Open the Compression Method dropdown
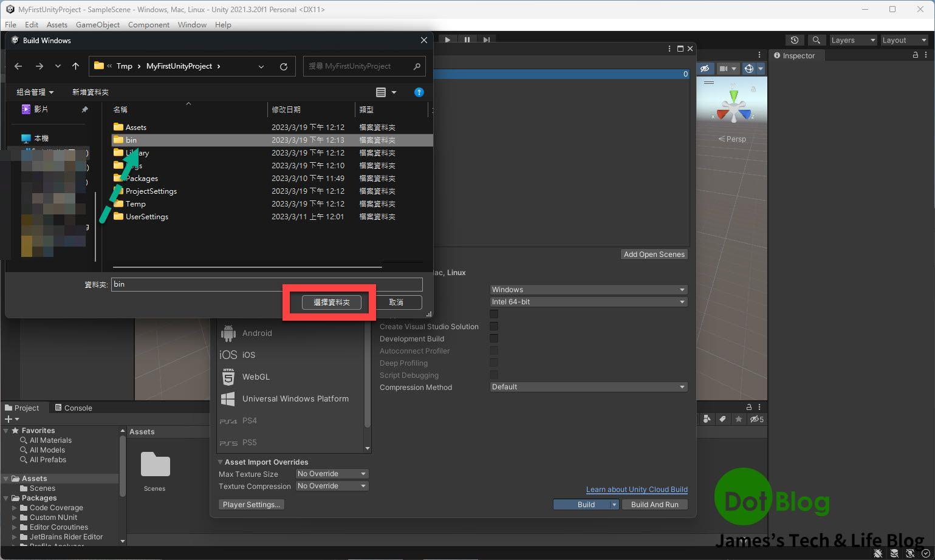935x560 pixels. point(587,386)
